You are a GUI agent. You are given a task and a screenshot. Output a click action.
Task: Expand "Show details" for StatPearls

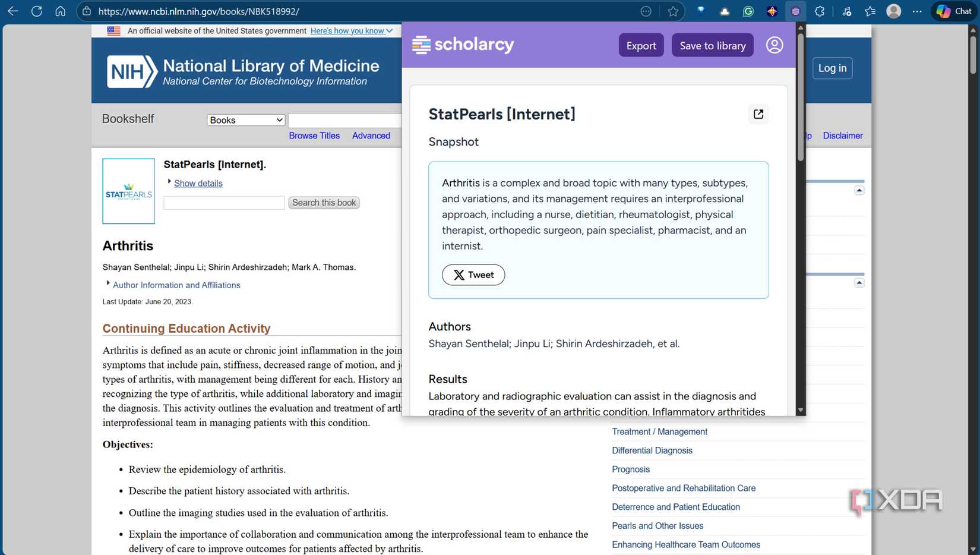198,183
